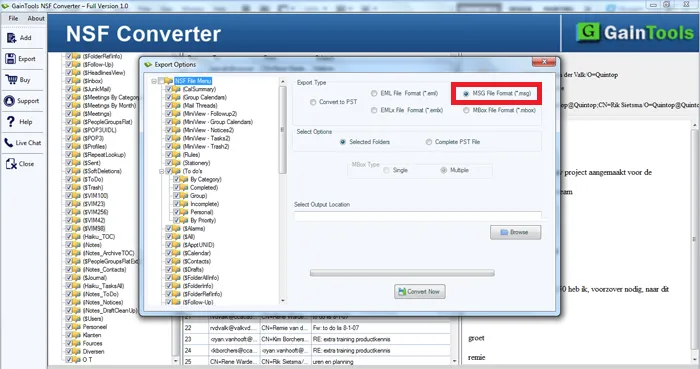Select MSG File Format (*.msg) option

pyautogui.click(x=466, y=94)
